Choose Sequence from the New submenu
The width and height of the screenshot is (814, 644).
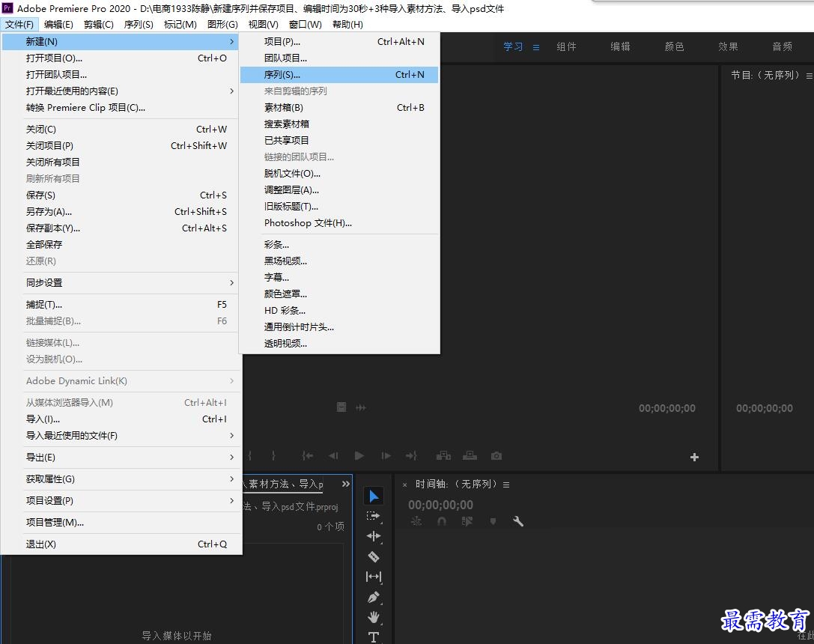coord(339,75)
